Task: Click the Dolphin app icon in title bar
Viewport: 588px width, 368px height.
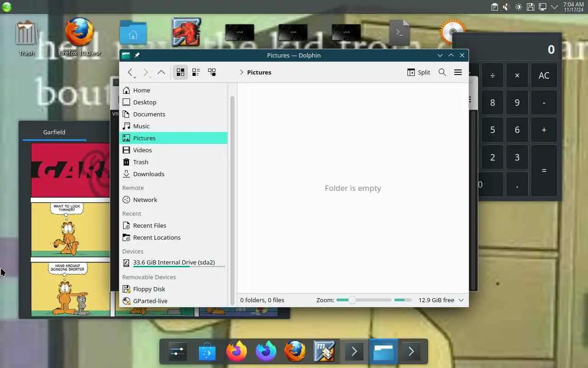Action: click(126, 55)
